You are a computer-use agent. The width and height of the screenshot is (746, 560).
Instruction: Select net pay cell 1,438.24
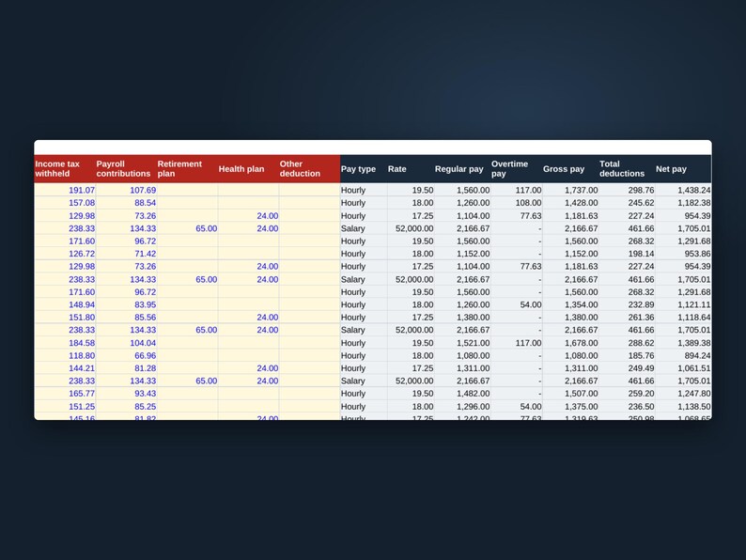683,191
